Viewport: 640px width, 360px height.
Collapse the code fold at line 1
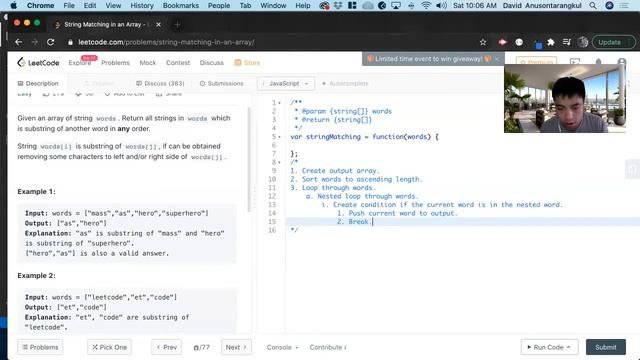(x=280, y=103)
